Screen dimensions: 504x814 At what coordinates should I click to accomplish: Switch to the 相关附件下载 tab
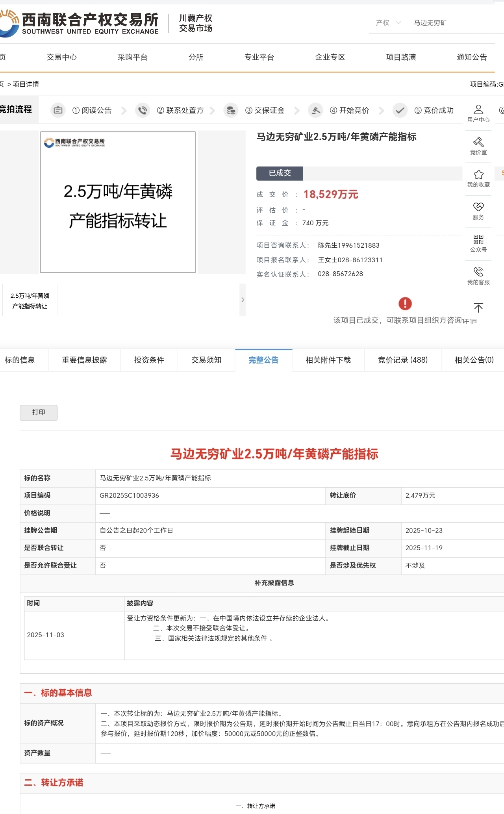(328, 360)
